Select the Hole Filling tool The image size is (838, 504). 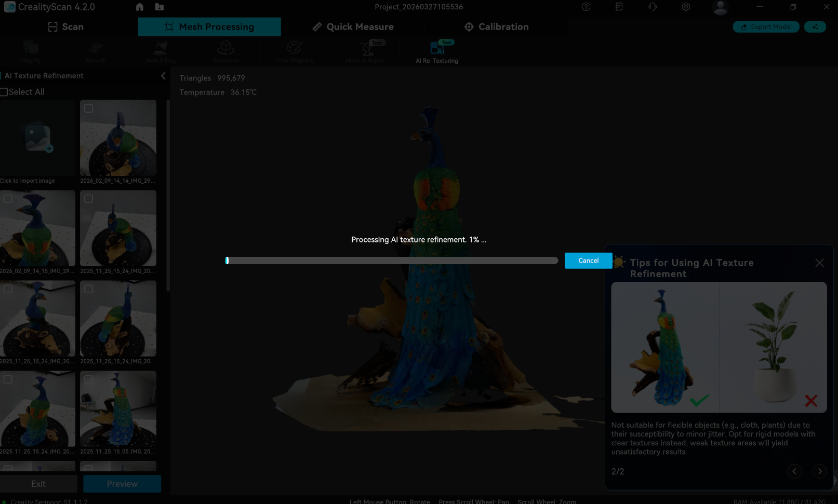click(161, 50)
